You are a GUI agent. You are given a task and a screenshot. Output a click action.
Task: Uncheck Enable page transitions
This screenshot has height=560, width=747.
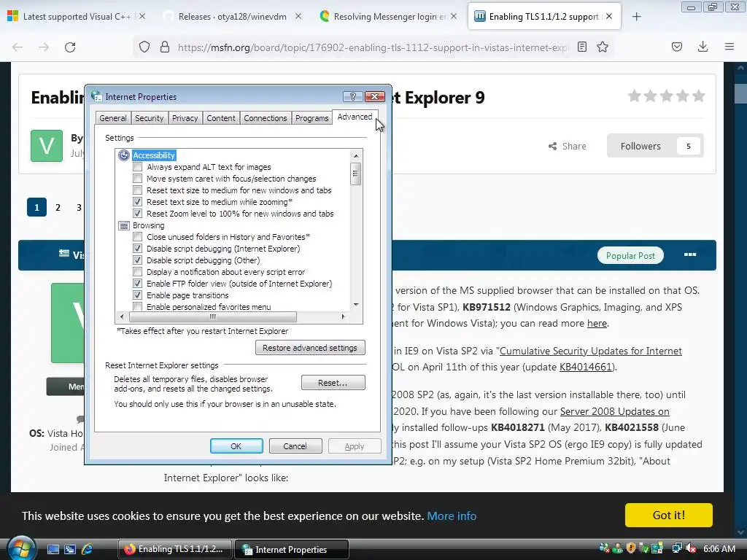[138, 295]
